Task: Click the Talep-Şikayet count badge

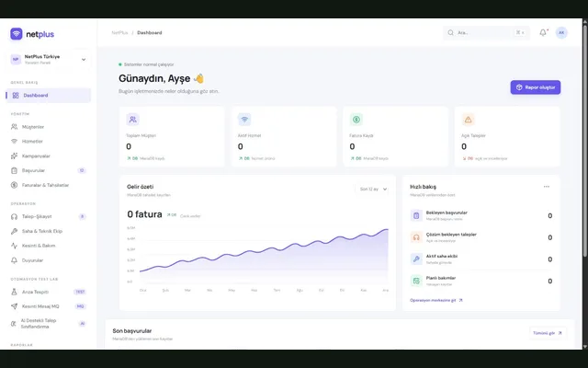Action: 82,217
